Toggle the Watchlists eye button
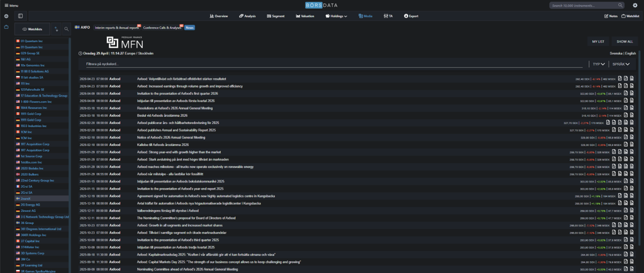Viewport: 644px width, 273px height. tap(32, 29)
